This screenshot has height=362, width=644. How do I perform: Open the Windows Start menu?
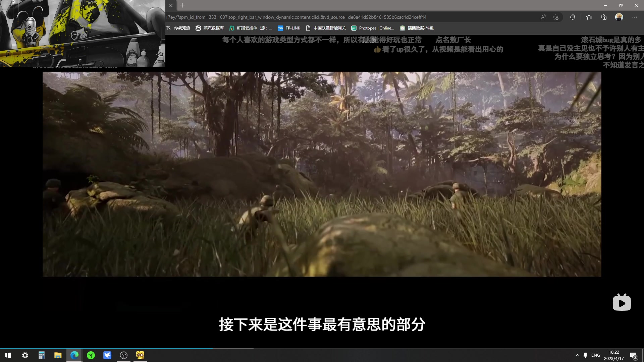tap(8, 355)
